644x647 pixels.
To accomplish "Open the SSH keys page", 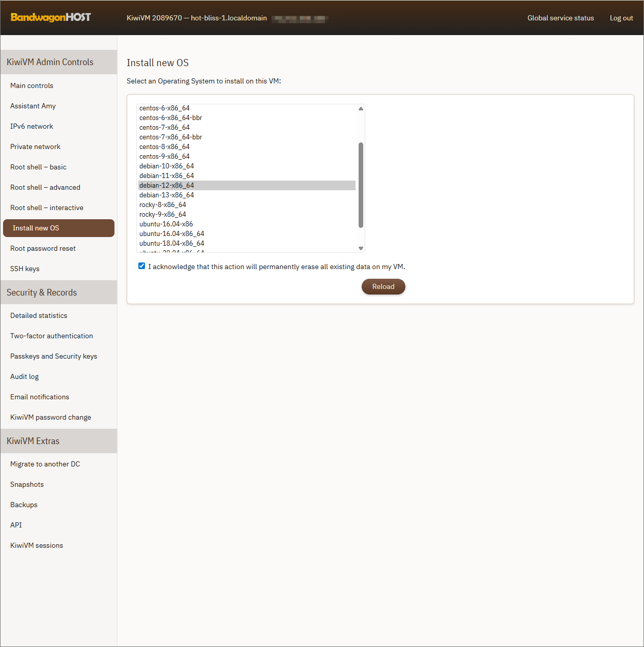I will [25, 269].
